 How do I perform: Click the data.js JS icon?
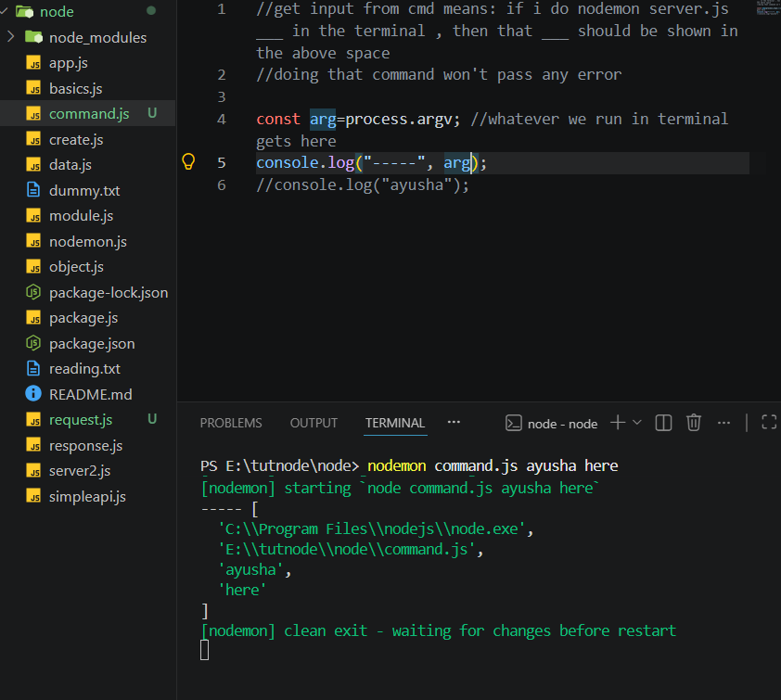click(x=34, y=165)
